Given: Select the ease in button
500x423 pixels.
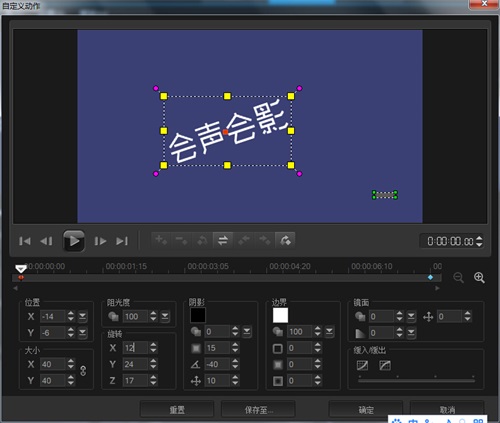Looking at the screenshot, I should (362, 365).
